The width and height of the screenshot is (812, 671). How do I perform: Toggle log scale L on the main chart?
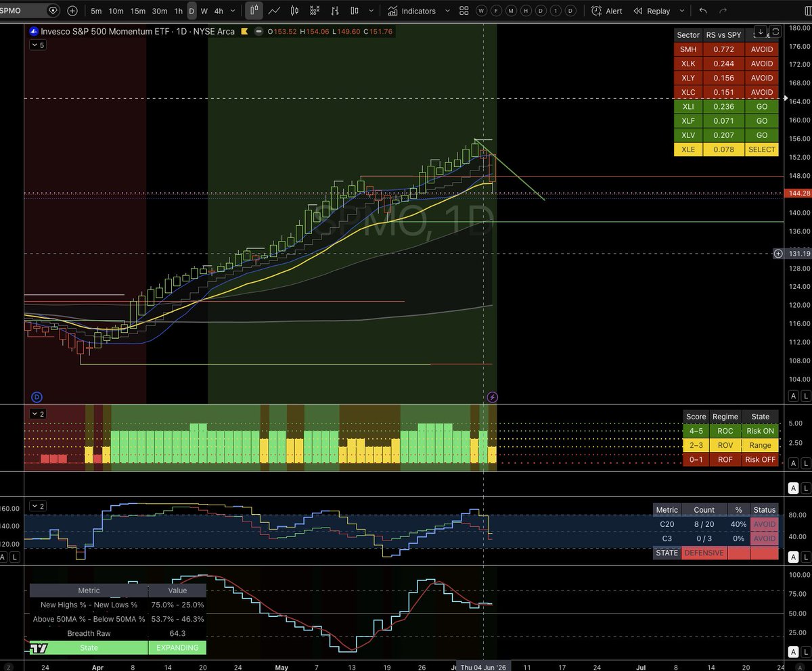(805, 396)
